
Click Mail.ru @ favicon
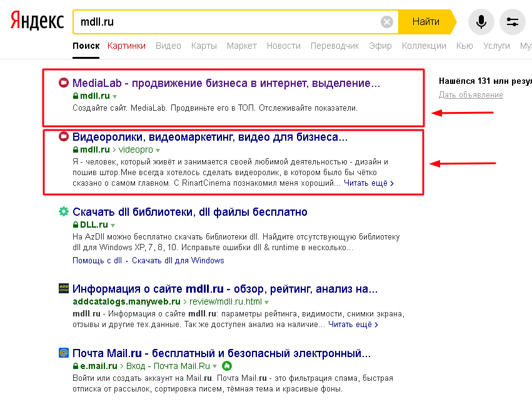click(x=63, y=353)
